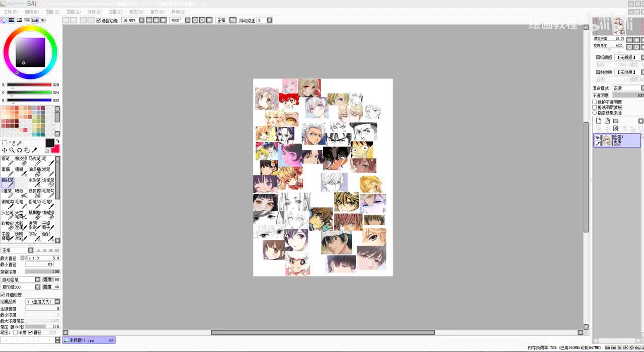Create a new linework layer

pos(607,121)
